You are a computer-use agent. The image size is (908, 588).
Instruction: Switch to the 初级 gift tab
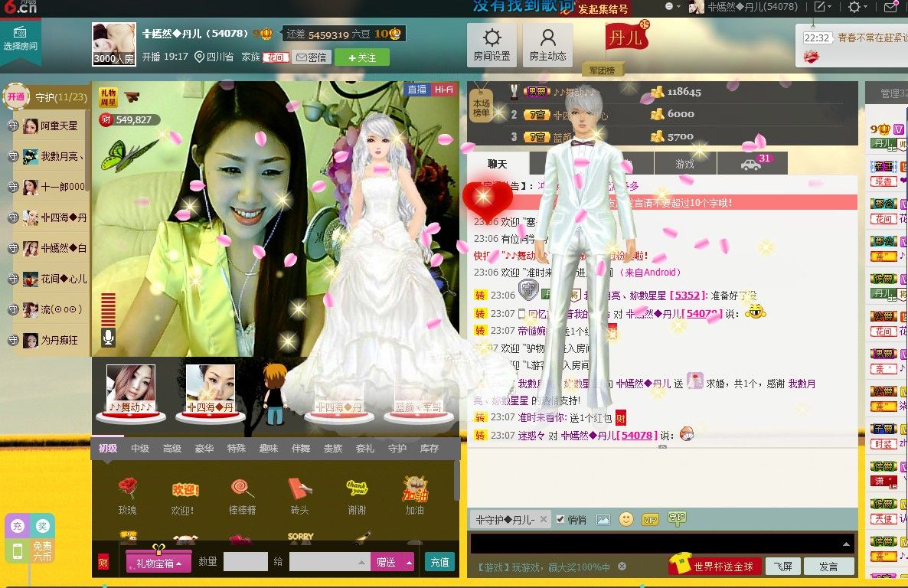[108, 448]
